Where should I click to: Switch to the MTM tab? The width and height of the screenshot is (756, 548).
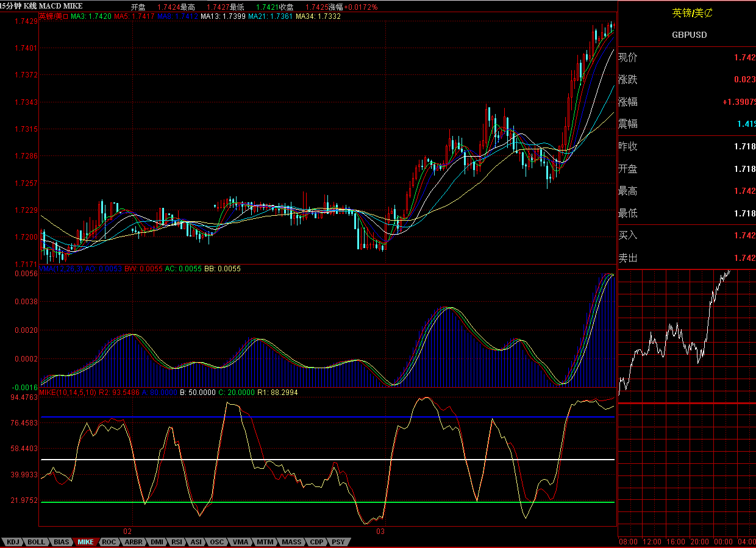(265, 542)
